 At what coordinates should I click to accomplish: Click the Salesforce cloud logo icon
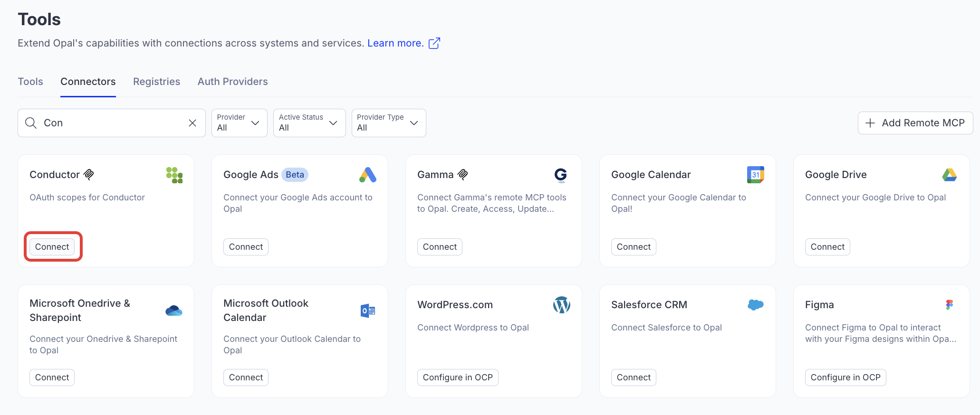[756, 305]
